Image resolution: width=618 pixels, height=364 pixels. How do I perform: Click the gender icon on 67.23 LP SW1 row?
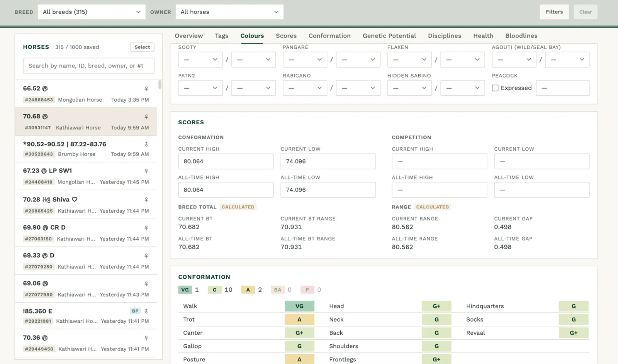(x=146, y=171)
